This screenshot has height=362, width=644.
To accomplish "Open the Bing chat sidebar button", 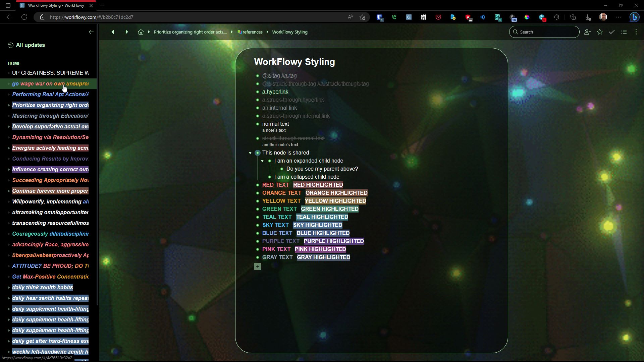I will point(634,17).
